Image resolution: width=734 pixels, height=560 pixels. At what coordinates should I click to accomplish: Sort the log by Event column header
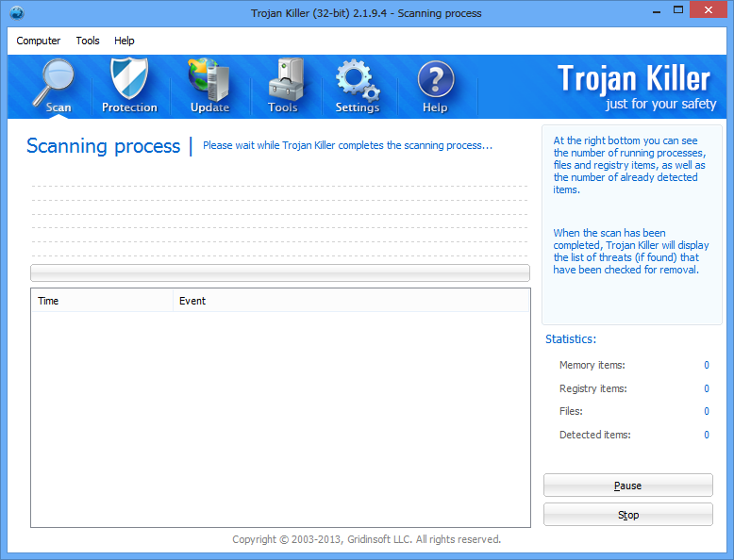tap(351, 301)
